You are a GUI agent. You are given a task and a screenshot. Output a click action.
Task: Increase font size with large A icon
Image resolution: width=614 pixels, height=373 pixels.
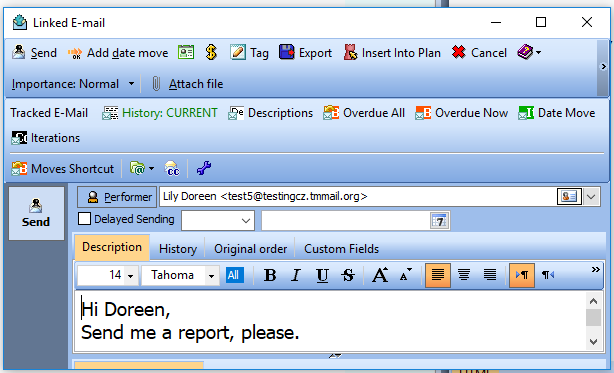pos(380,275)
